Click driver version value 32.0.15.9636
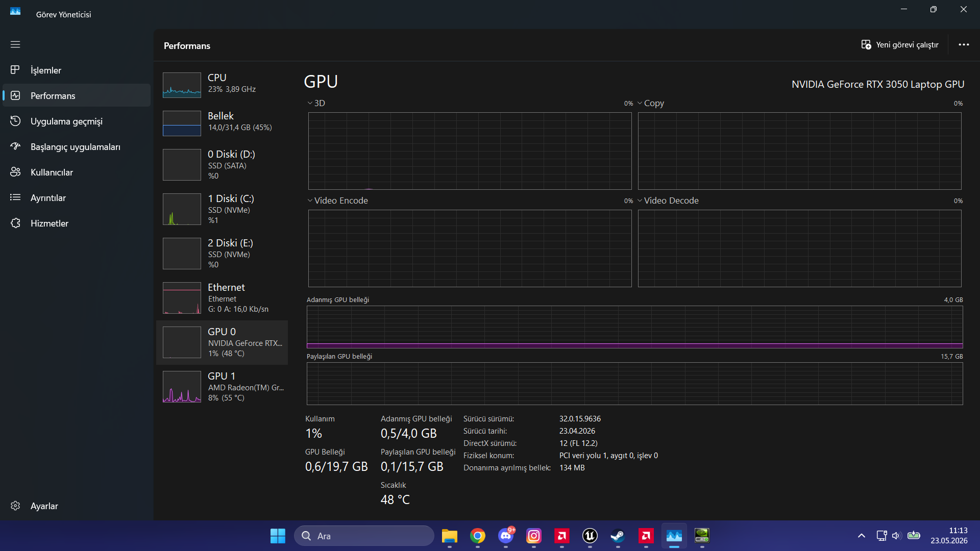Screen dimensions: 980x551 click(580, 419)
